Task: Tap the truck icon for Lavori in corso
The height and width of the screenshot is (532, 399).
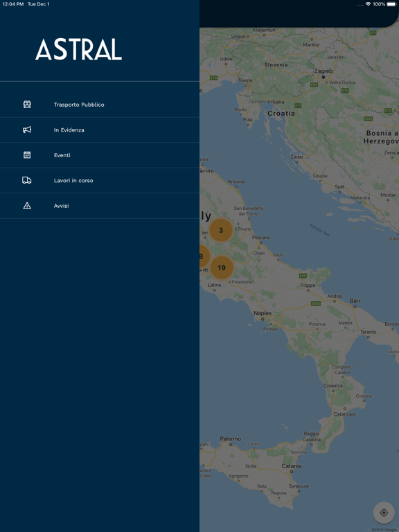Action: tap(27, 180)
